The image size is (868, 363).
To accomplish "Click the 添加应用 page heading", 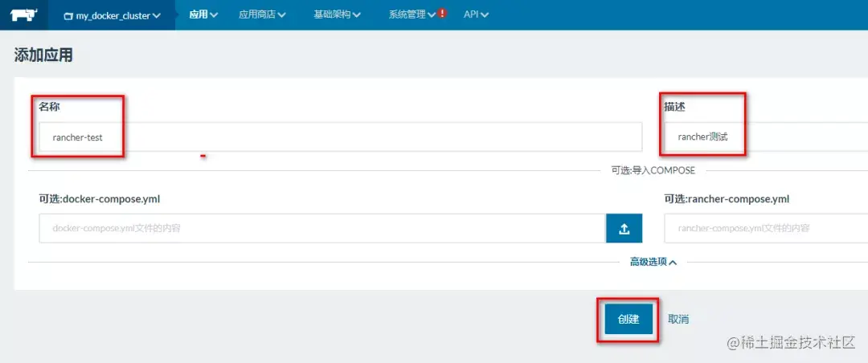I will click(x=43, y=55).
